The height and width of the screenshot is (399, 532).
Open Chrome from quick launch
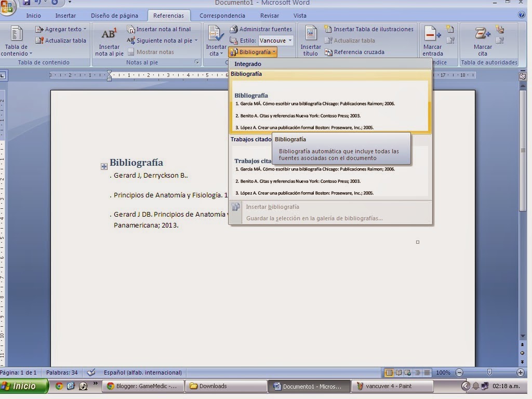click(x=59, y=386)
